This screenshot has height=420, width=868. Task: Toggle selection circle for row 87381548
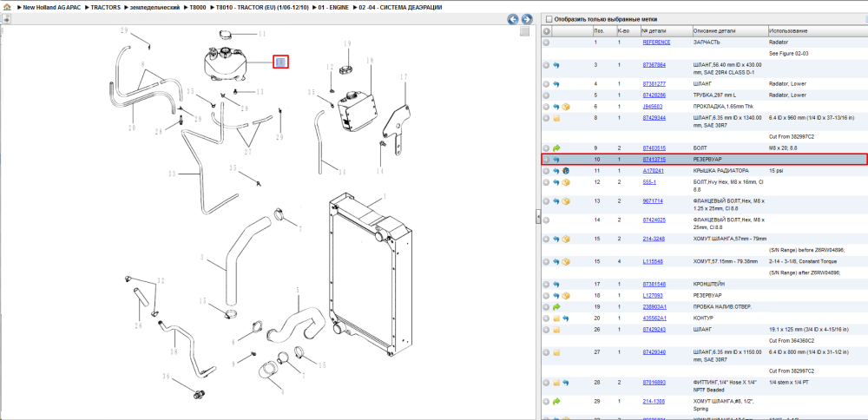tap(546, 285)
